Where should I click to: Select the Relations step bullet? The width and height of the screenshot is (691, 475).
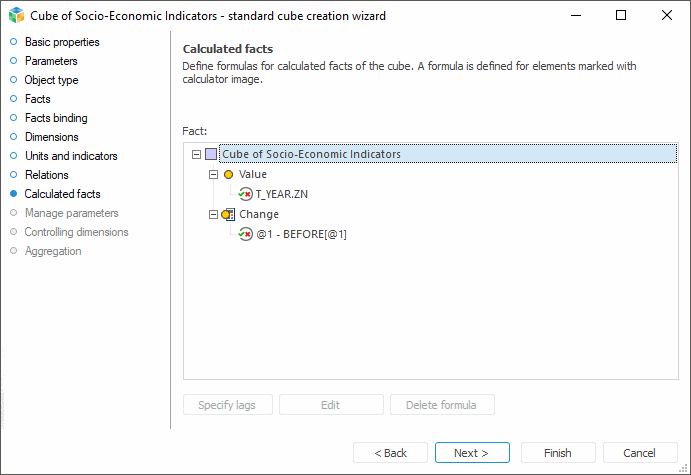pos(13,175)
